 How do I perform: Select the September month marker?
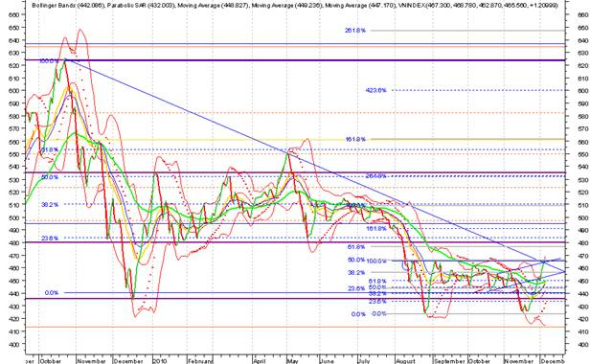pos(449,361)
